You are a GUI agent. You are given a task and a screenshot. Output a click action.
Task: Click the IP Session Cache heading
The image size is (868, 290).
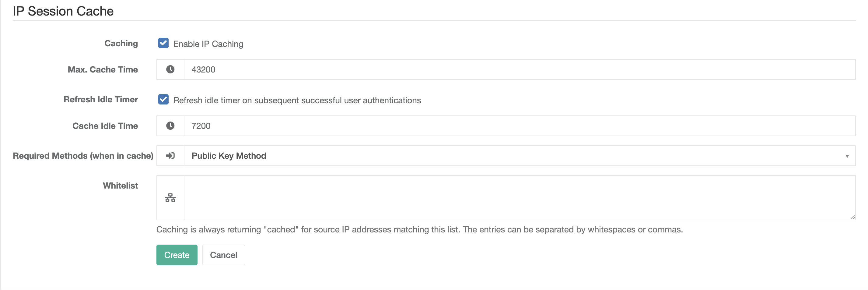[x=63, y=11]
